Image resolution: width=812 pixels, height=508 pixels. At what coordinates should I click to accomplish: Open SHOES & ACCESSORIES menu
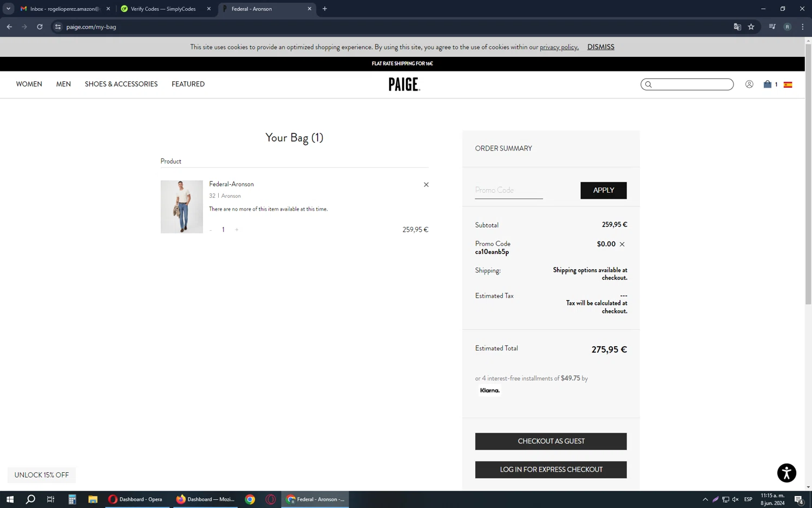point(121,84)
